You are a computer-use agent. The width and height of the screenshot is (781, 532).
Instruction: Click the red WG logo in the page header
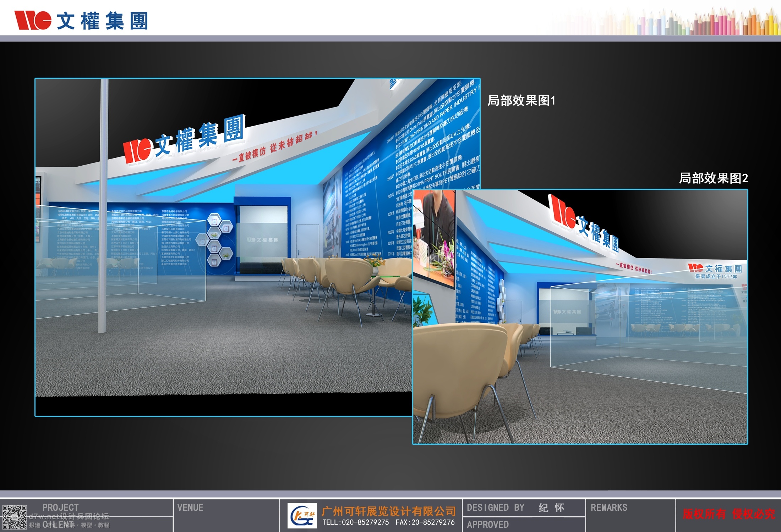pyautogui.click(x=33, y=20)
